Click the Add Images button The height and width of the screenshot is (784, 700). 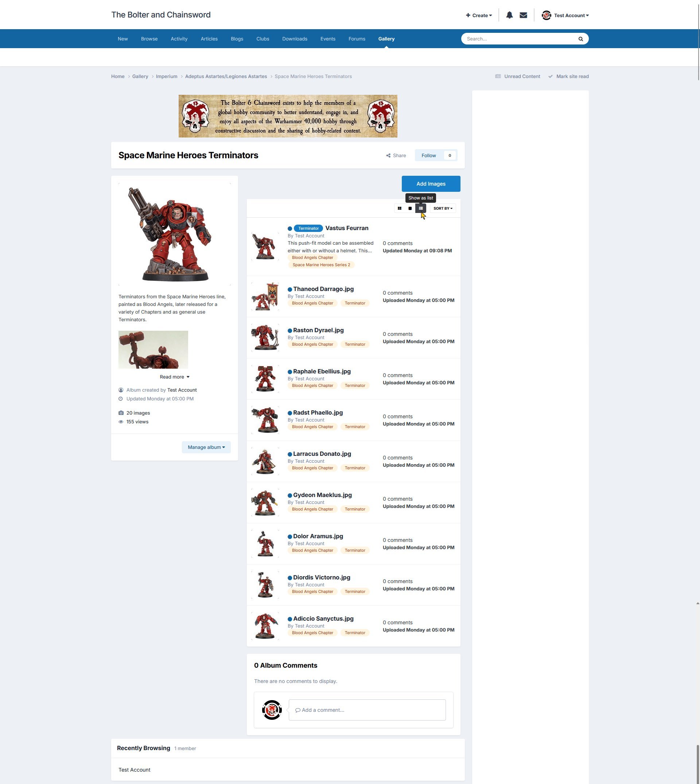(x=430, y=184)
